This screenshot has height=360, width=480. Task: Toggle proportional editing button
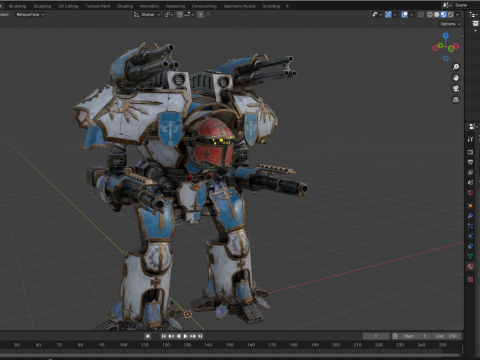(200, 15)
